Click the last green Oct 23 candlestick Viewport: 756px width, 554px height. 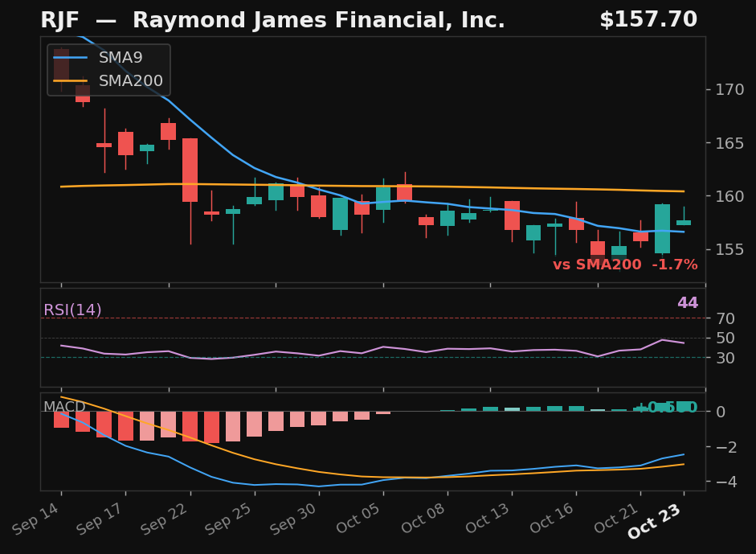pos(684,223)
